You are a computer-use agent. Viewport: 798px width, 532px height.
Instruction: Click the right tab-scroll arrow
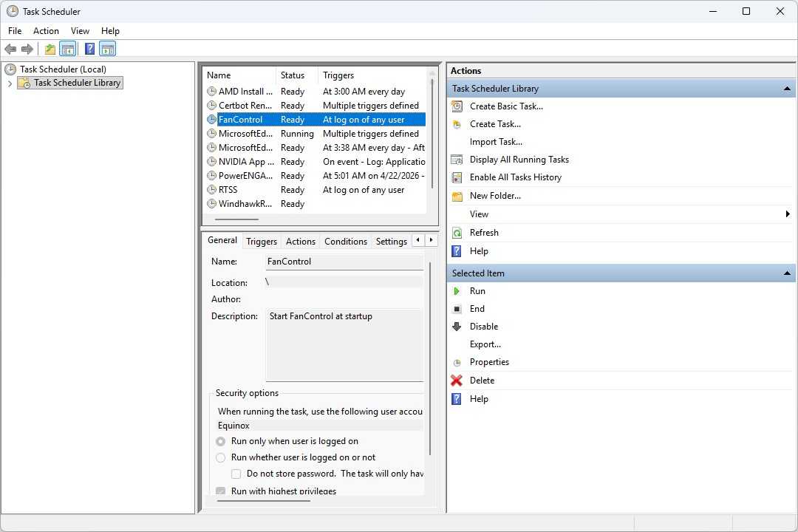click(x=431, y=240)
